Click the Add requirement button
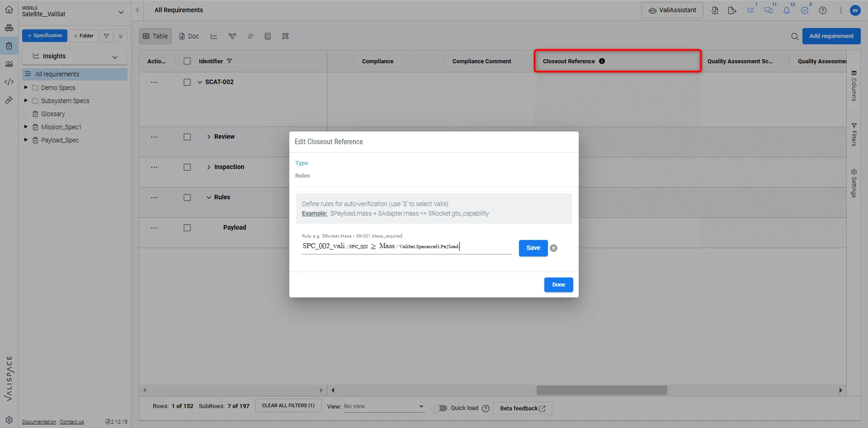This screenshot has width=868, height=428. pyautogui.click(x=831, y=36)
